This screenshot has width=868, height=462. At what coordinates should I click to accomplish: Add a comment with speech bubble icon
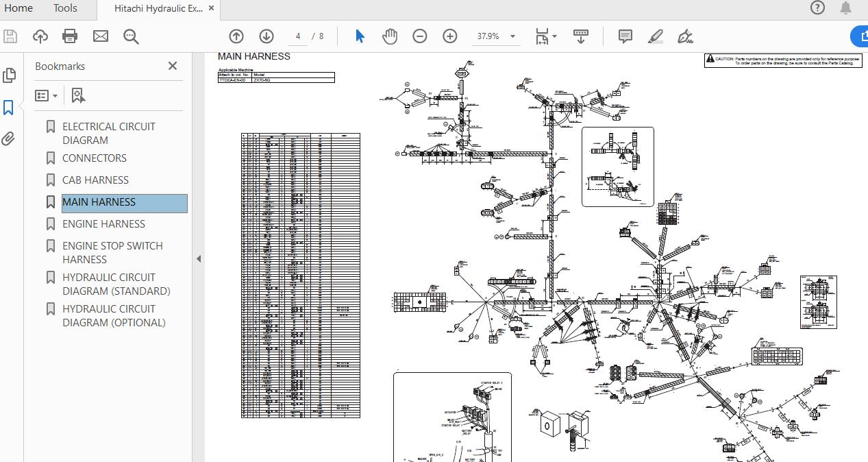click(625, 36)
